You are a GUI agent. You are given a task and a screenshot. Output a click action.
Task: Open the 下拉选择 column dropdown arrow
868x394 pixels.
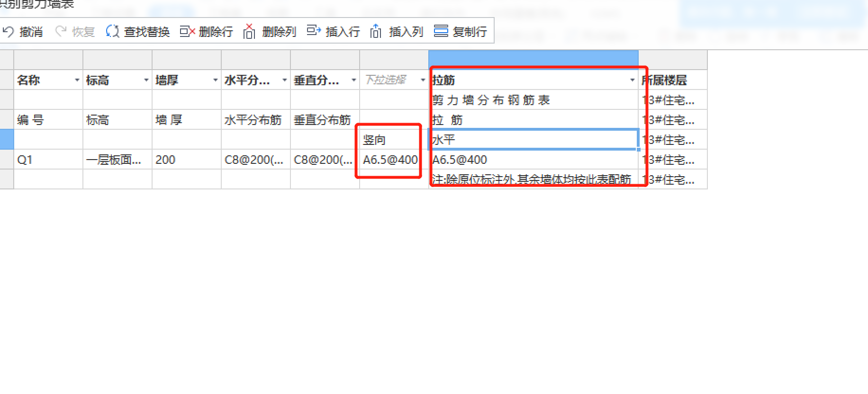point(423,80)
